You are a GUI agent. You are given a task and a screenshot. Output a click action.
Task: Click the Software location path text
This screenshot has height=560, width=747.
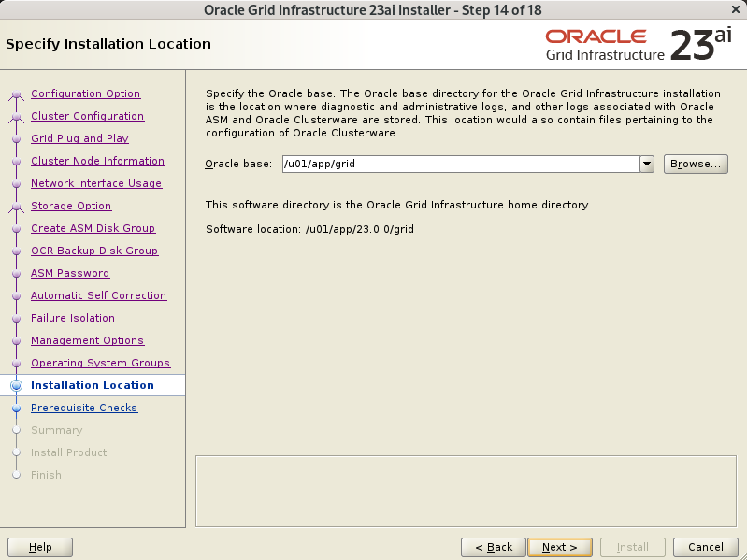(360, 229)
